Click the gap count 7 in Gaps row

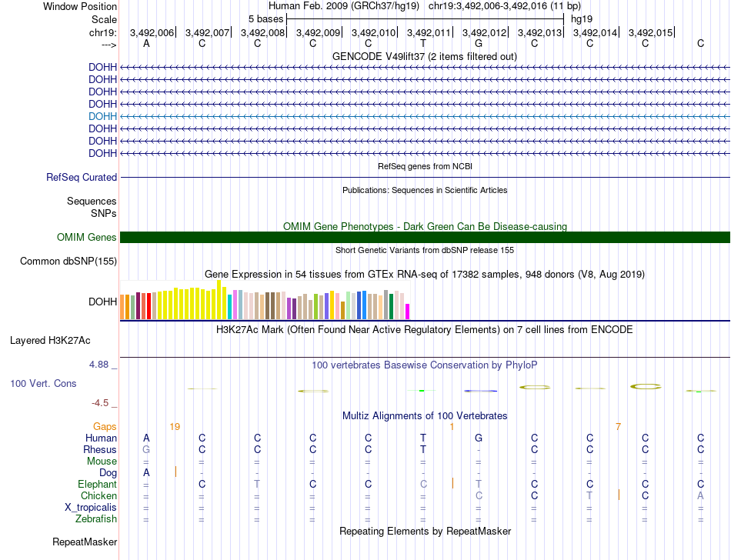(x=618, y=426)
